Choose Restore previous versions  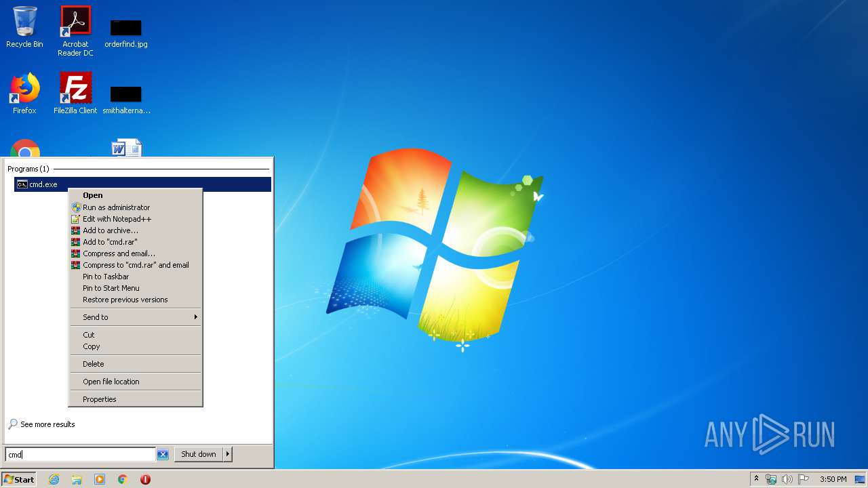(x=136, y=300)
